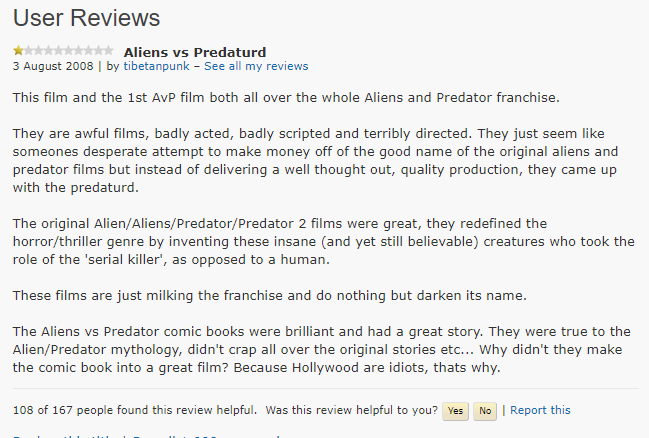The image size is (649, 438).
Task: Click the tenth grey rating star
Action: tap(108, 51)
